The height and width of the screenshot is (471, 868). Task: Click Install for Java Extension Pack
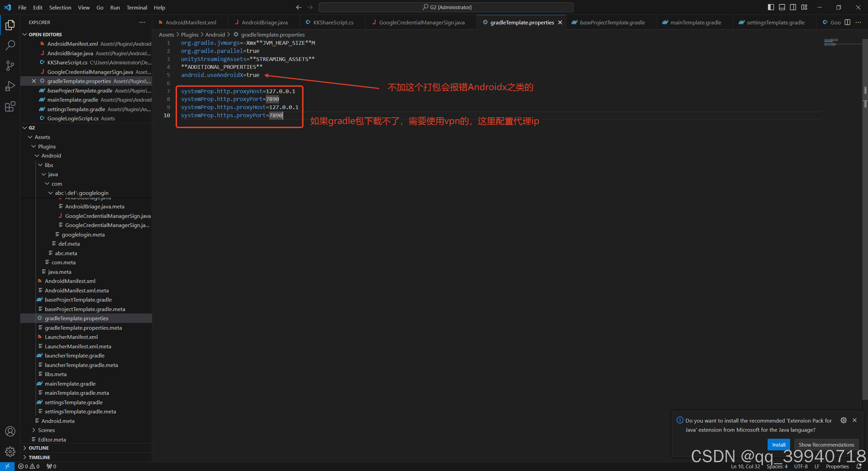(x=778, y=445)
